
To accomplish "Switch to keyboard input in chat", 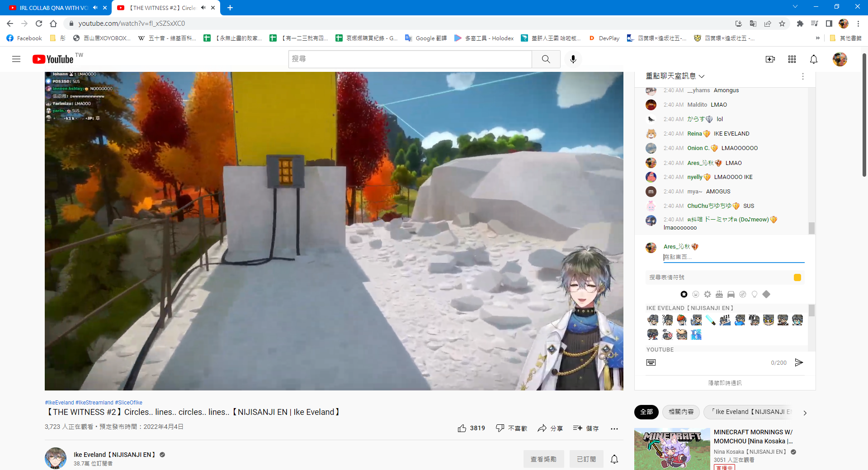I will tap(651, 362).
